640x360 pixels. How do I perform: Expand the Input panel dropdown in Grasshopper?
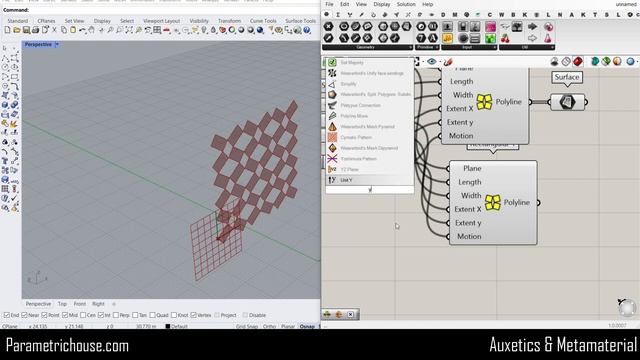click(x=494, y=47)
